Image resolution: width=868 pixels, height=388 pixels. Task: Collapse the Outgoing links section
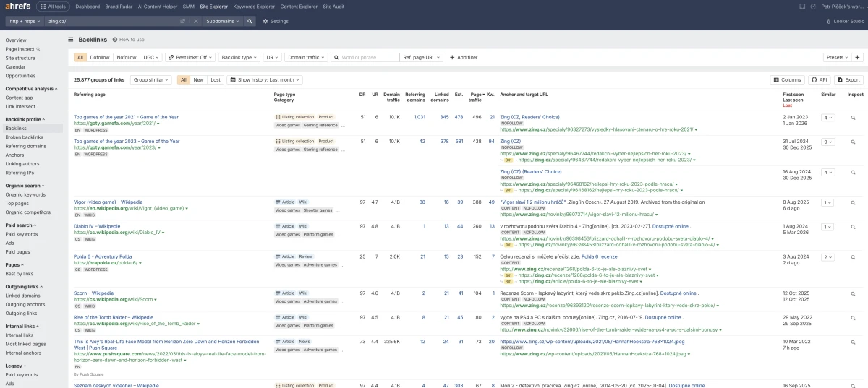point(25,287)
